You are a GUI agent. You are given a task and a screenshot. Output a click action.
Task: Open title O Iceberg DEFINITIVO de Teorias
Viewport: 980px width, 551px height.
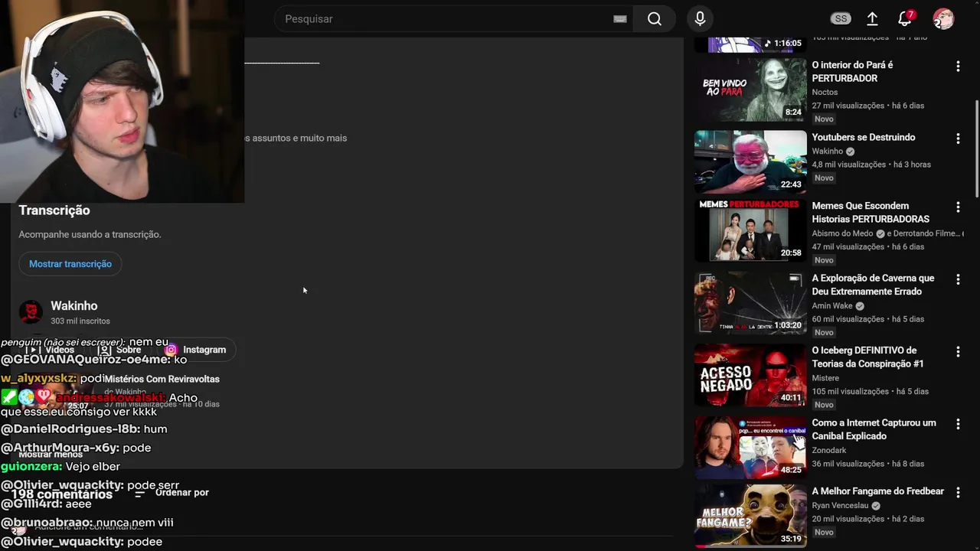coord(870,357)
